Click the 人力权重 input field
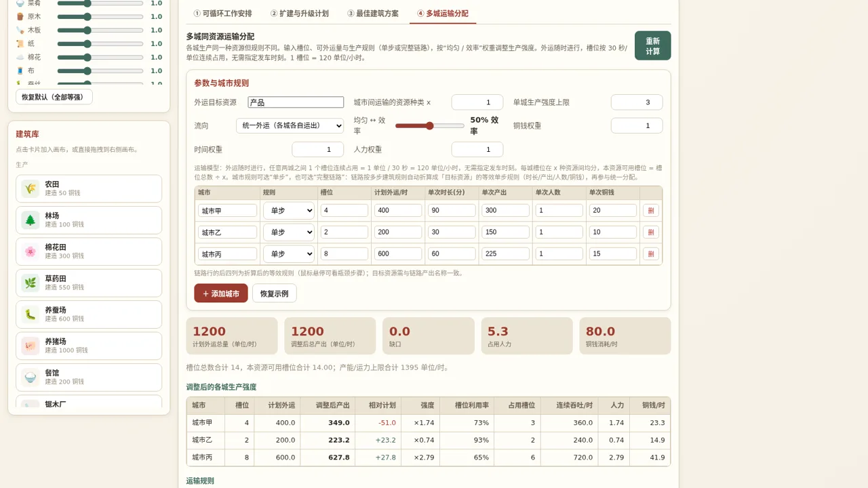The height and width of the screenshot is (488, 868). 477,149
